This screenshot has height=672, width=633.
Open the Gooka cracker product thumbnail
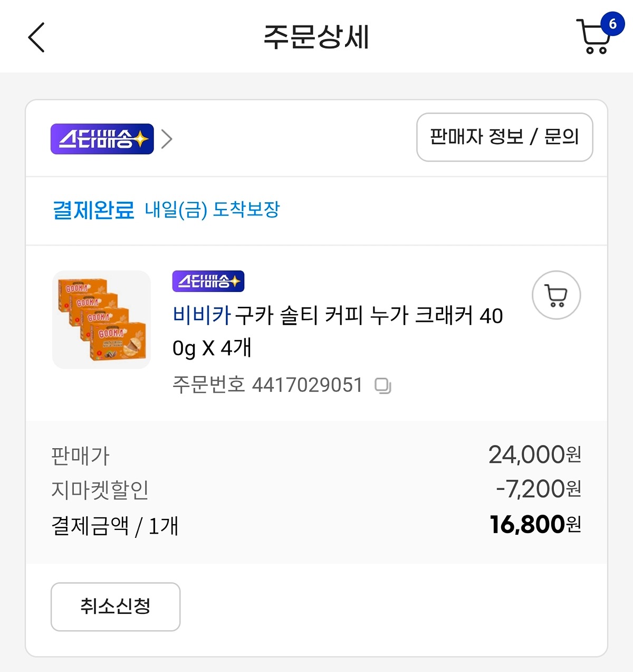(x=102, y=319)
